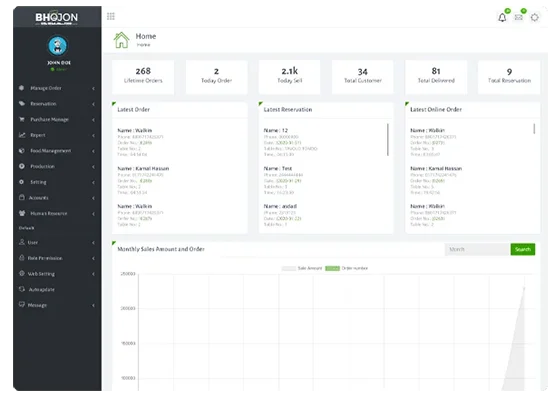Click 'Name : 12' reservation entry

tap(276, 130)
